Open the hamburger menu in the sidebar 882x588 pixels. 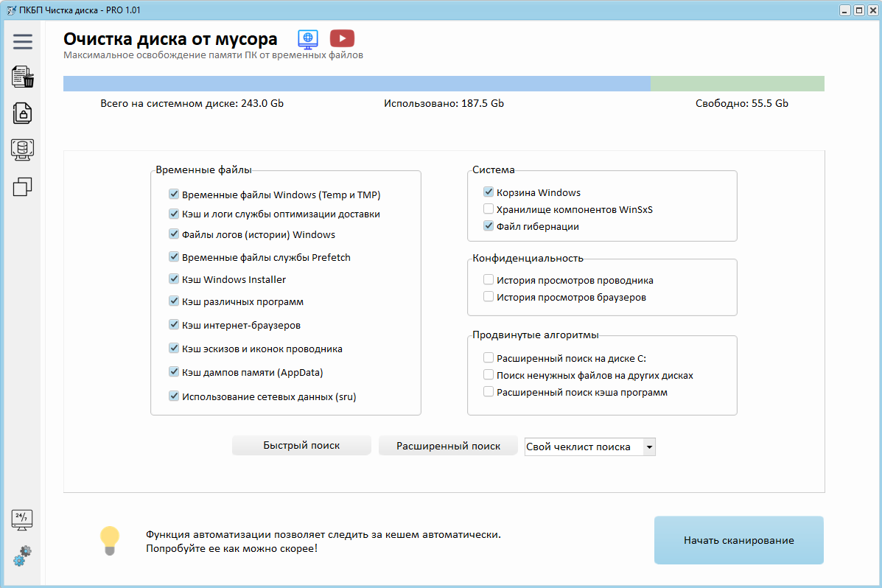23,41
